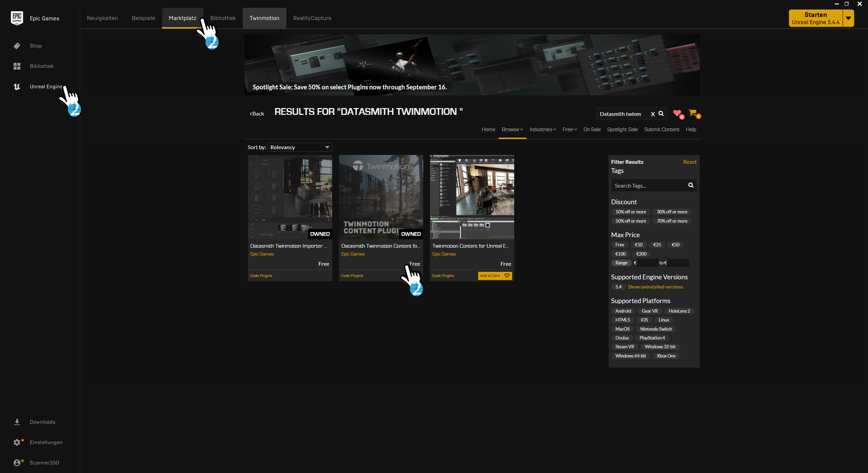
Task: Click the maximum price range field
Action: pyautogui.click(x=678, y=263)
